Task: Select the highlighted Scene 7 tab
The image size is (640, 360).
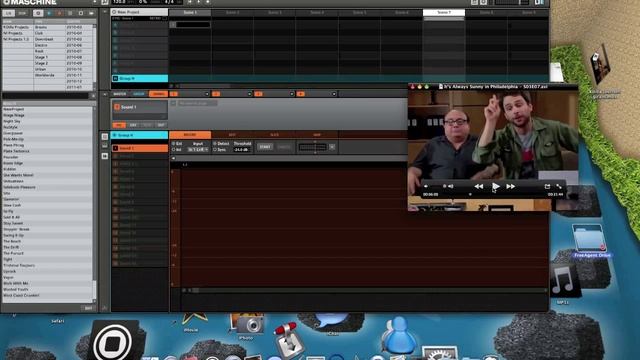Action: coord(444,13)
